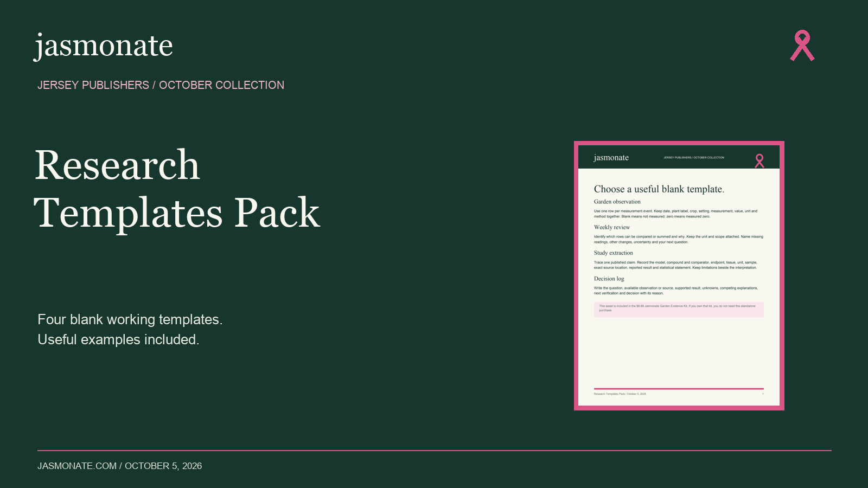Click the "Choose a useful blank template." preview heading

point(659,189)
